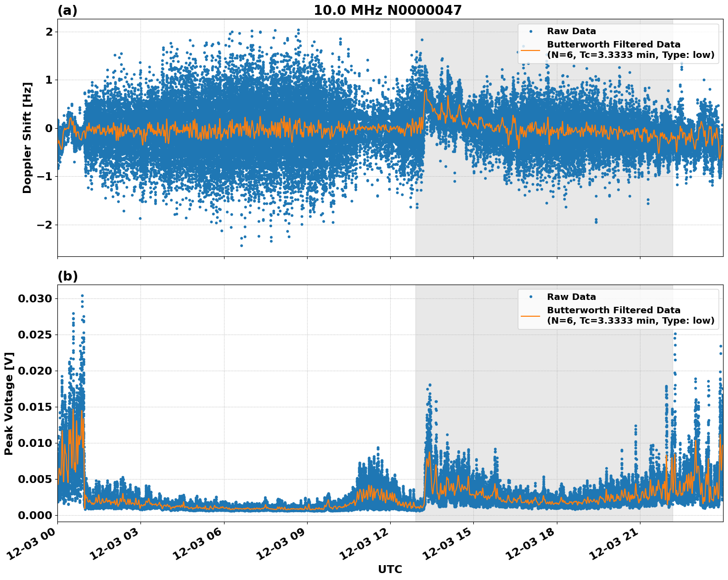Select the blue Raw Data legend marker in panel (a)

(x=532, y=31)
